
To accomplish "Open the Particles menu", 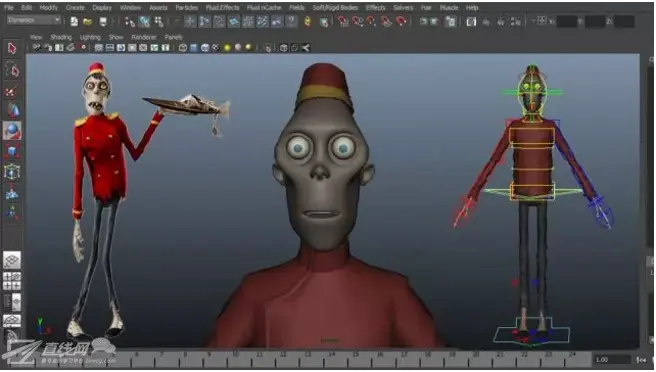I will [x=187, y=8].
